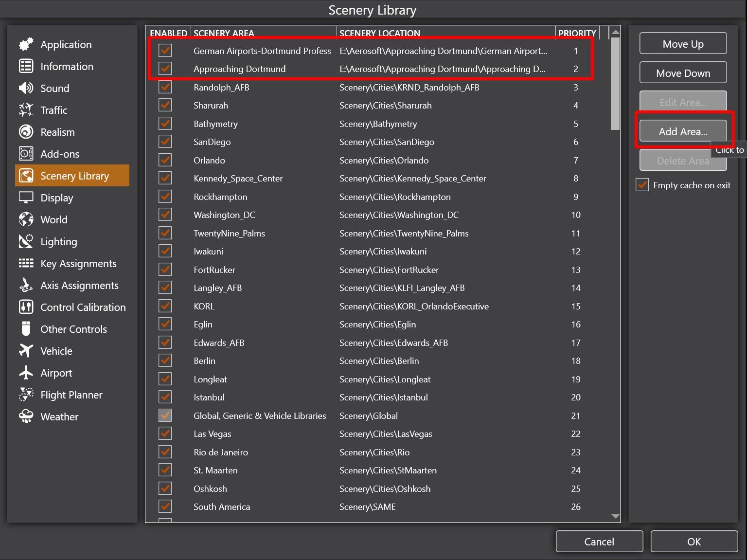Open the Control Calibration section
This screenshot has width=747, height=560.
tap(83, 307)
